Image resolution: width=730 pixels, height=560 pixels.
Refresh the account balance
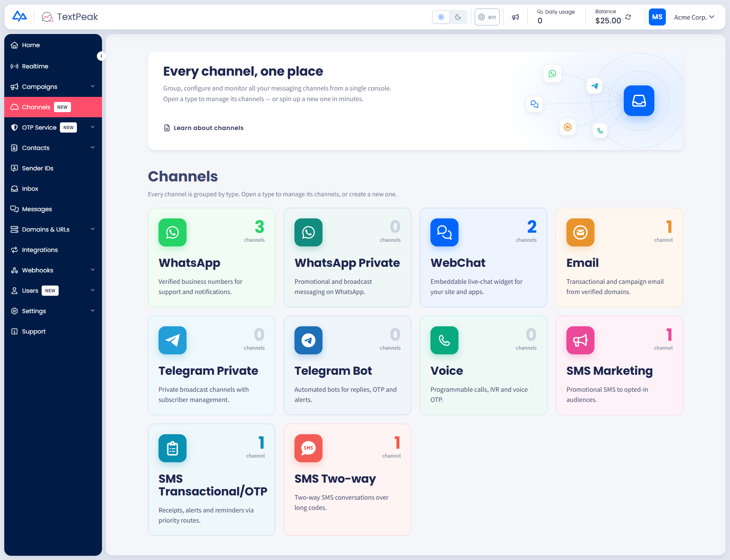[628, 17]
